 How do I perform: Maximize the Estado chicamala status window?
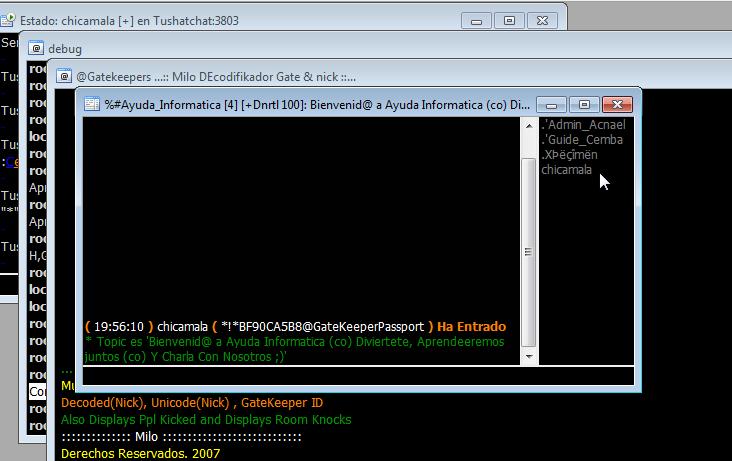point(509,21)
